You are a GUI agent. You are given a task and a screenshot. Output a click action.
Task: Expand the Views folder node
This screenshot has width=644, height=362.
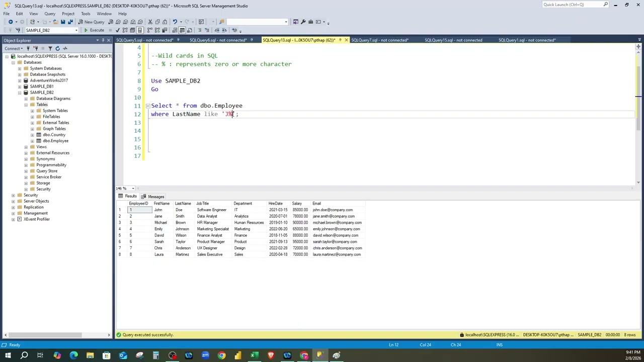(x=26, y=147)
